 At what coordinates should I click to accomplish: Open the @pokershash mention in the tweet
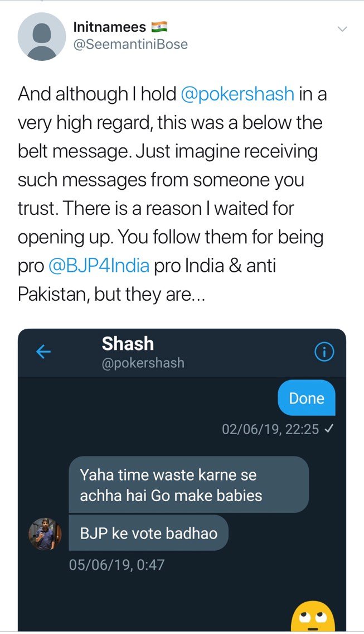[237, 94]
